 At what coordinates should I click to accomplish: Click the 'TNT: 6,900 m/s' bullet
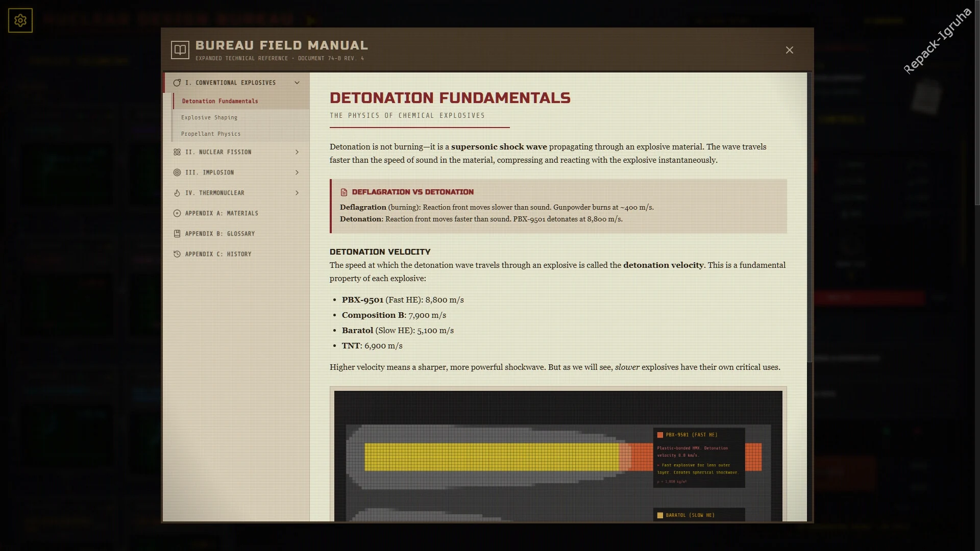tap(372, 346)
